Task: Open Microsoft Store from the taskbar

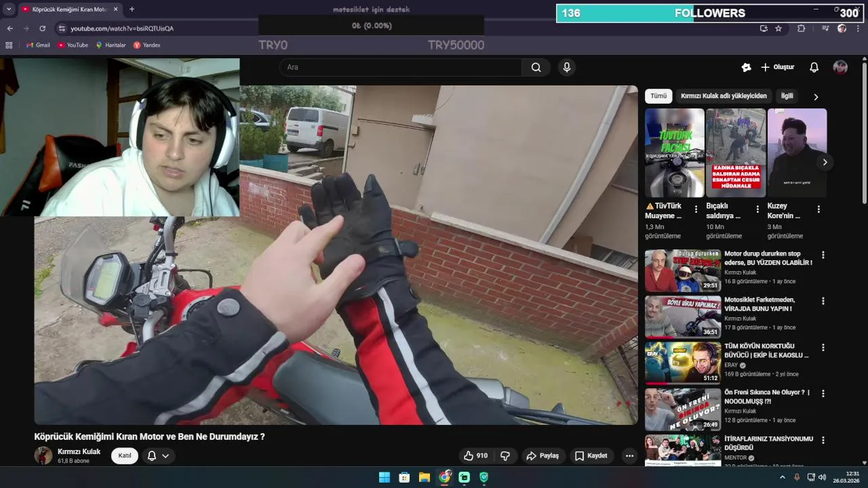Action: (x=404, y=477)
